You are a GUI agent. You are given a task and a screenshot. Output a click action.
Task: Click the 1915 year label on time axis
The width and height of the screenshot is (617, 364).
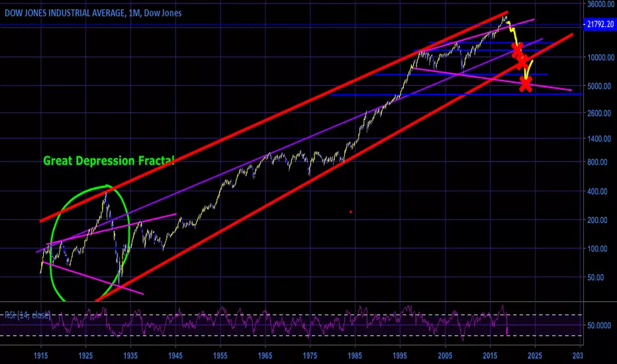pos(40,356)
